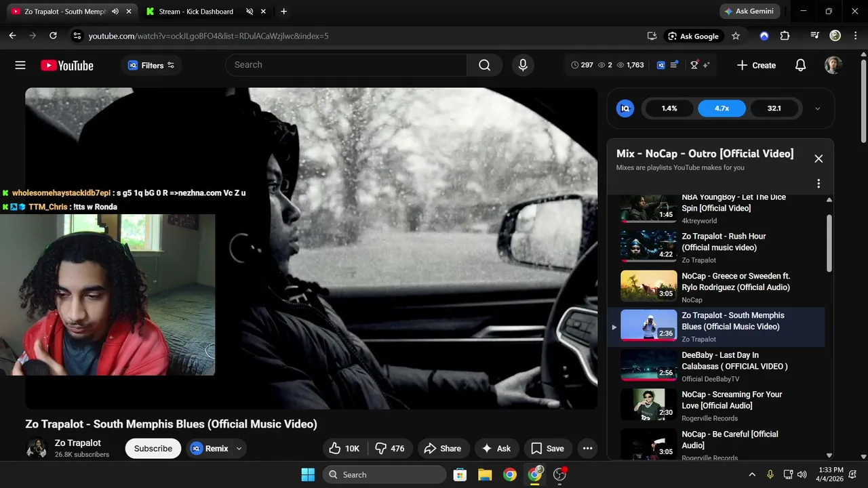The image size is (868, 488).
Task: Bookmark this page with the star icon
Action: [736, 36]
